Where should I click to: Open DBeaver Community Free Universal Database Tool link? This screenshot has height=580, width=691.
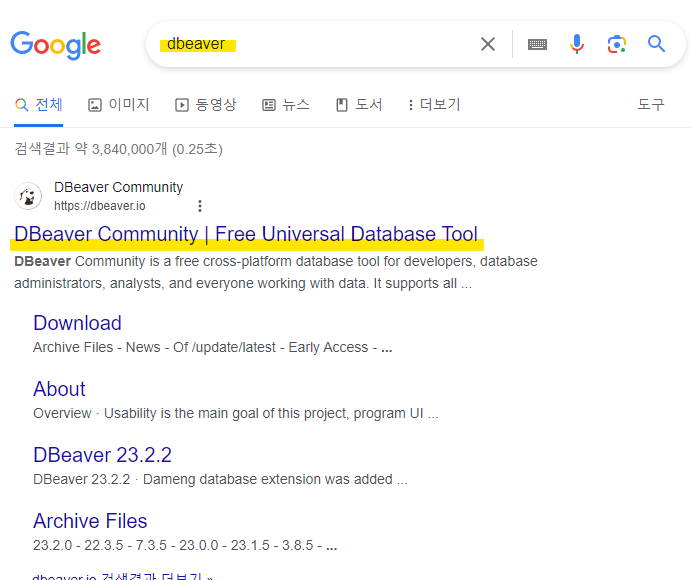point(246,234)
